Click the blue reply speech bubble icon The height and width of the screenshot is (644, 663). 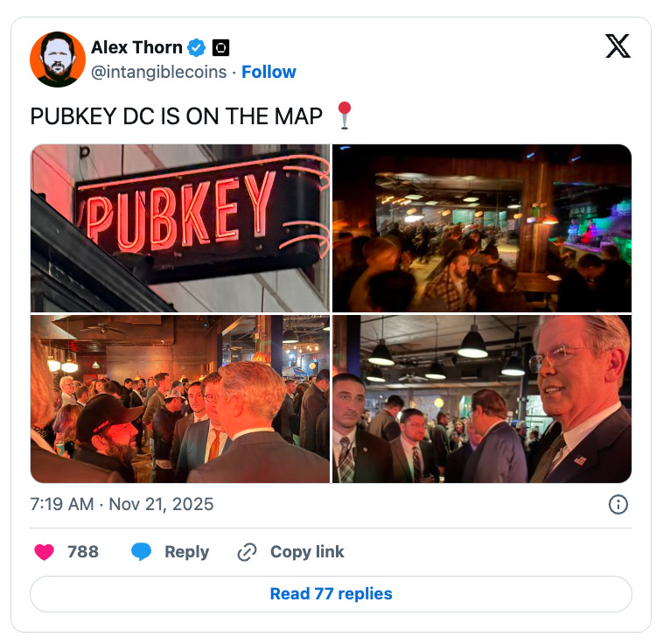point(141,552)
